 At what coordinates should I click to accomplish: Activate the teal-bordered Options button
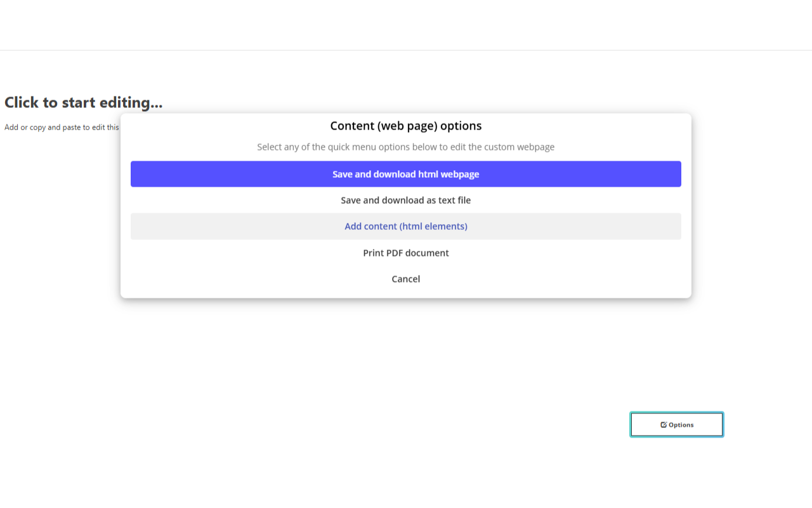(676, 424)
